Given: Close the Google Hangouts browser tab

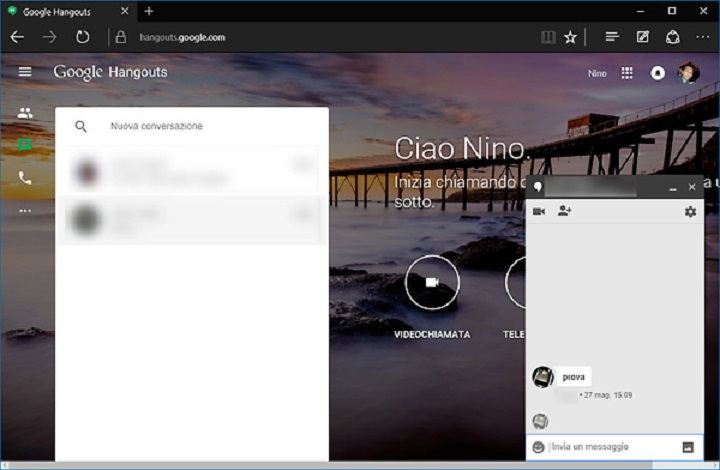Looking at the screenshot, I should pos(124,11).
